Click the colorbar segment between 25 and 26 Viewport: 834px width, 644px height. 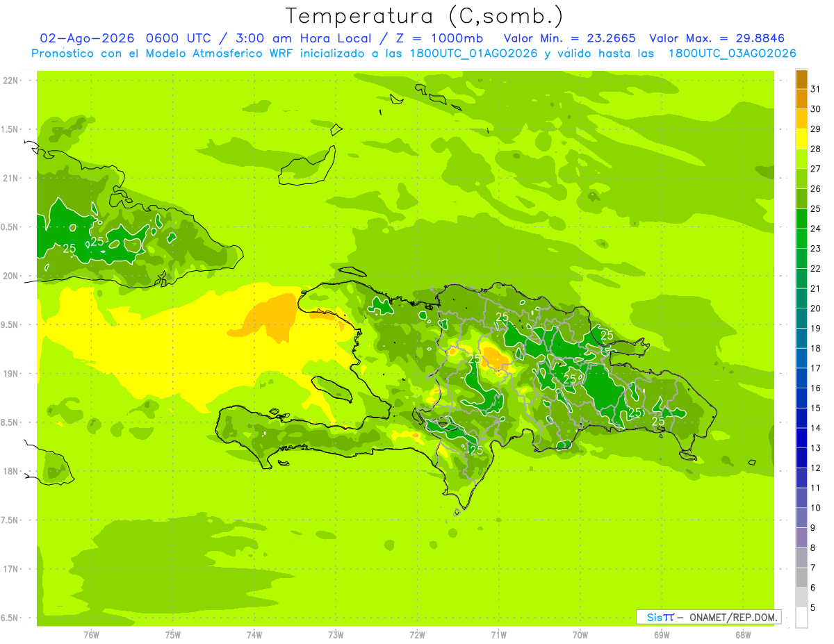[801, 198]
